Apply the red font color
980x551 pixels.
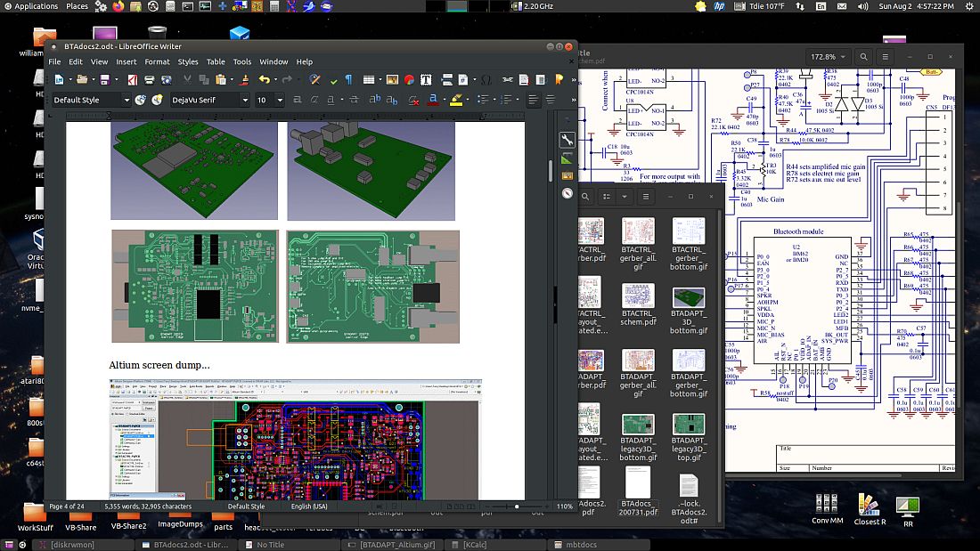click(x=432, y=100)
